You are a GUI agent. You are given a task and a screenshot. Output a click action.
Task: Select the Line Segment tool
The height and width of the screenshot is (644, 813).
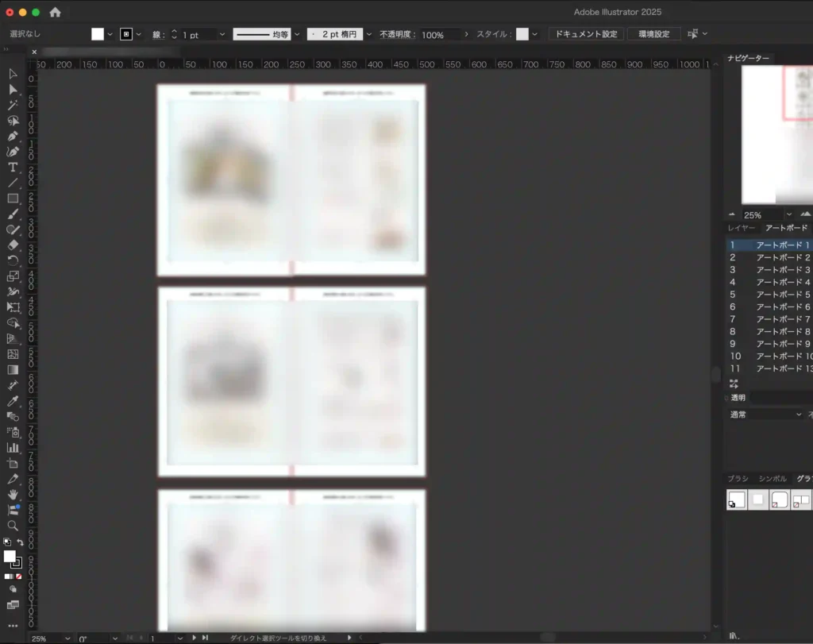click(13, 183)
